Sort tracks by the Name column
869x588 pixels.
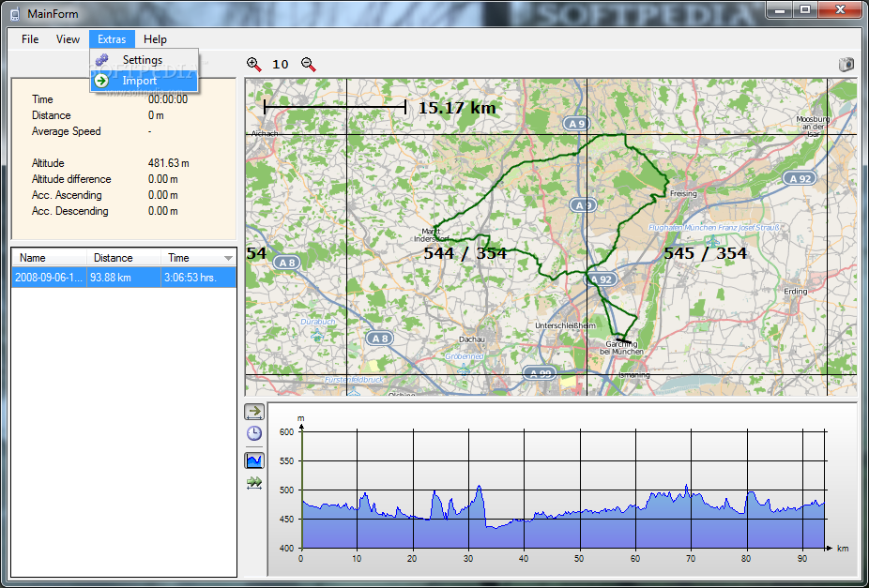[x=50, y=258]
